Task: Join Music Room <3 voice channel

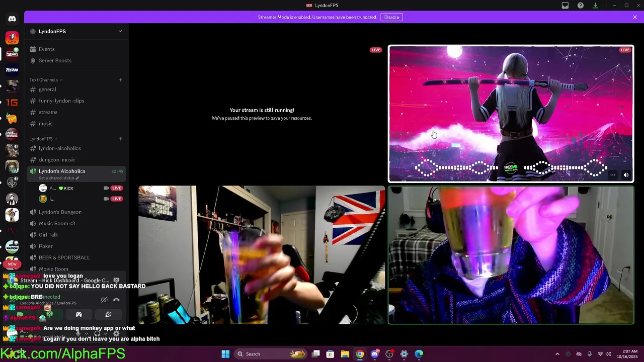Action: (76, 224)
